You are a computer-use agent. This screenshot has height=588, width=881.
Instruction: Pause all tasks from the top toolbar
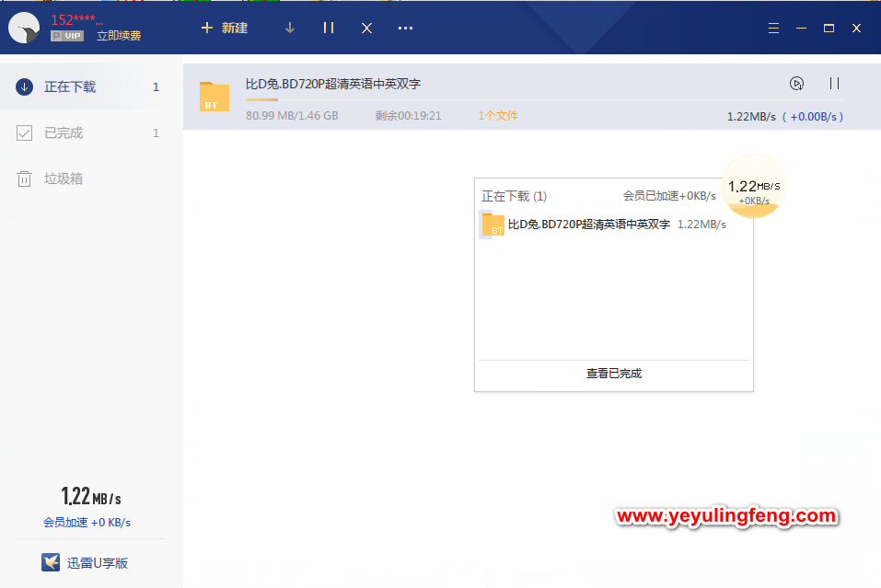329,29
